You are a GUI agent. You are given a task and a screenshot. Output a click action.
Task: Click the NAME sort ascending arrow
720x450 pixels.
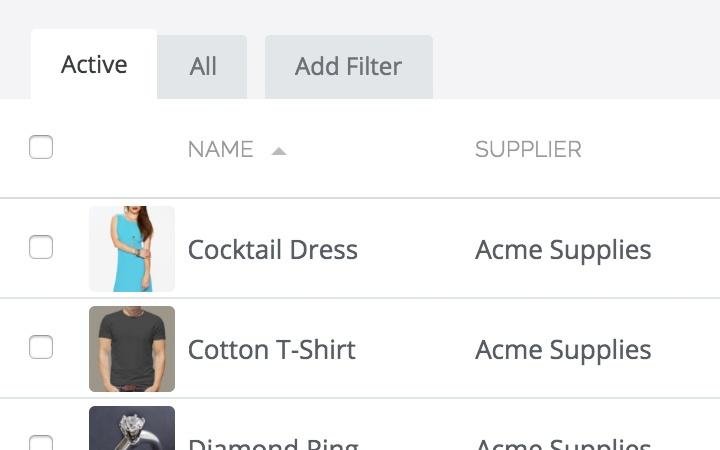(279, 151)
